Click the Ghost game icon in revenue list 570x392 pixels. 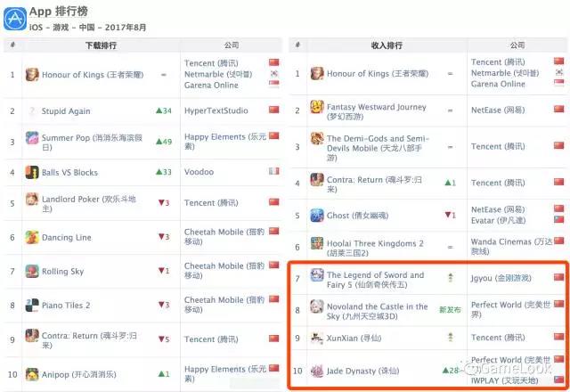click(x=317, y=216)
